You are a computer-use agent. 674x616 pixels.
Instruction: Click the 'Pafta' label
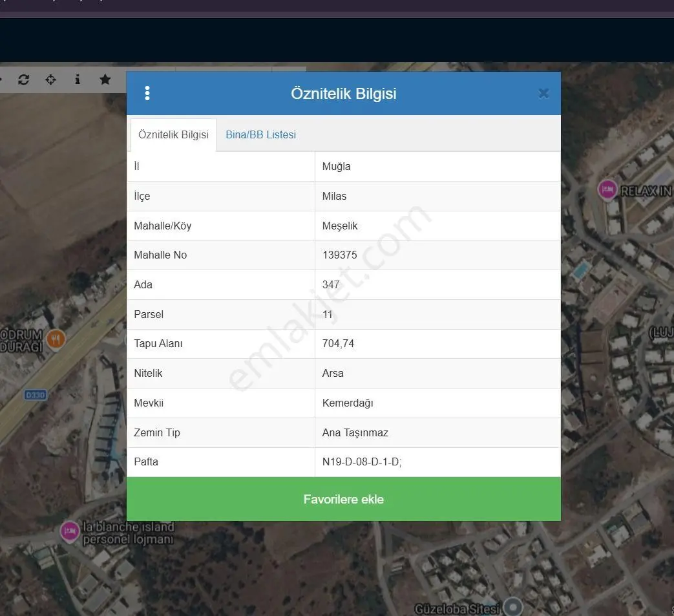click(x=145, y=462)
